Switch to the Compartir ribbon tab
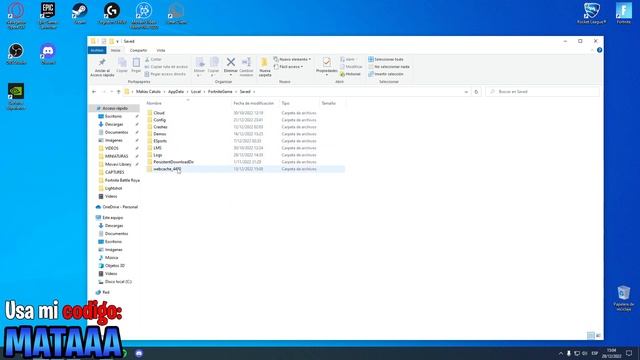Screen dimensions: 640x360 coord(138,50)
